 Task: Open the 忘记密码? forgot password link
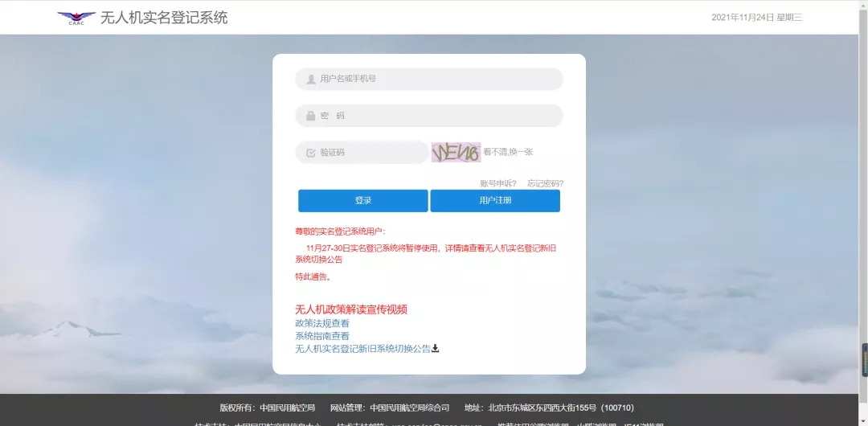pos(545,183)
